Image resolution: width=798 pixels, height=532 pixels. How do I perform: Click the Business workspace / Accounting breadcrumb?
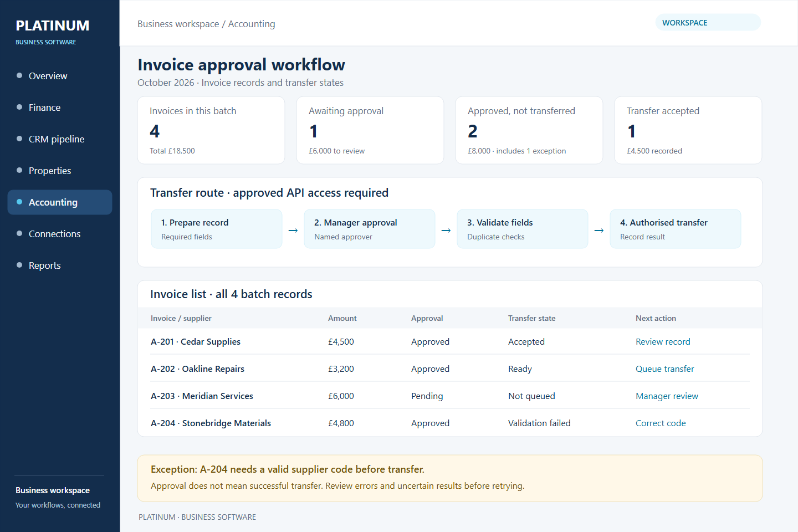[x=206, y=24]
